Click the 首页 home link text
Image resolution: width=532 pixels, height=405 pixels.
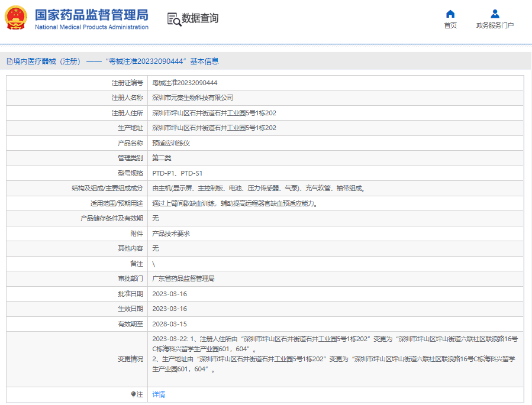[x=450, y=25]
